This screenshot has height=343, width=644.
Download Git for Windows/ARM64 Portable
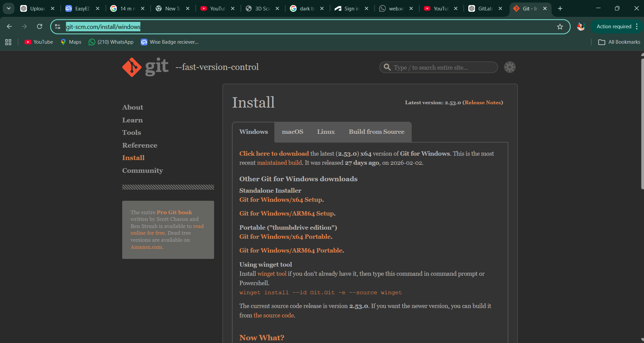tap(291, 251)
